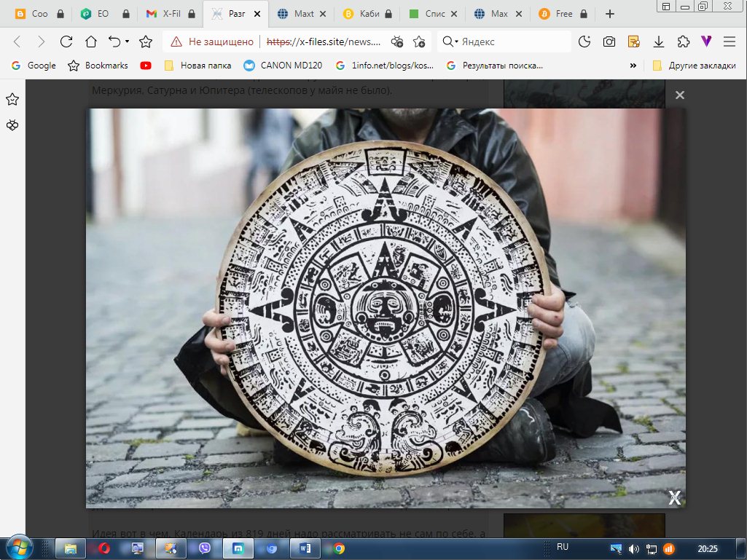The image size is (747, 560).
Task: Click the bug-shaped icon in the address bar
Action: pyautogui.click(x=397, y=42)
